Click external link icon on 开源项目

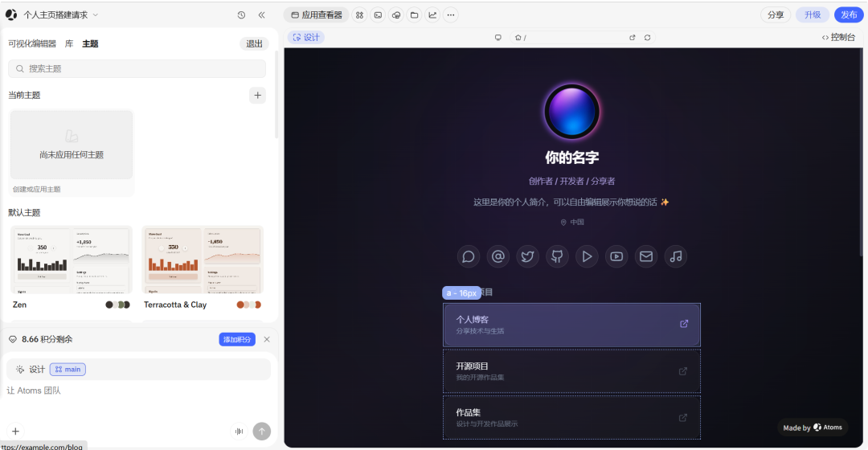(683, 371)
